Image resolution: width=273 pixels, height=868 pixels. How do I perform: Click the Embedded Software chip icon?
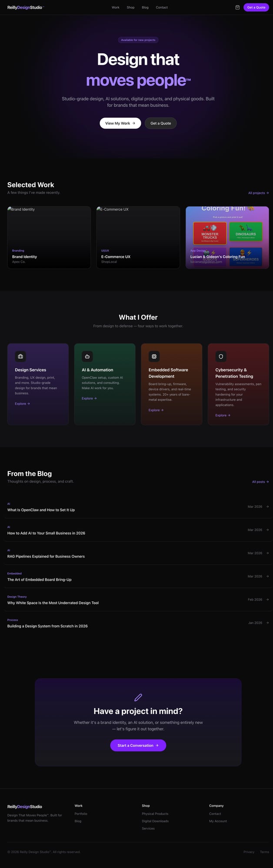click(x=154, y=356)
